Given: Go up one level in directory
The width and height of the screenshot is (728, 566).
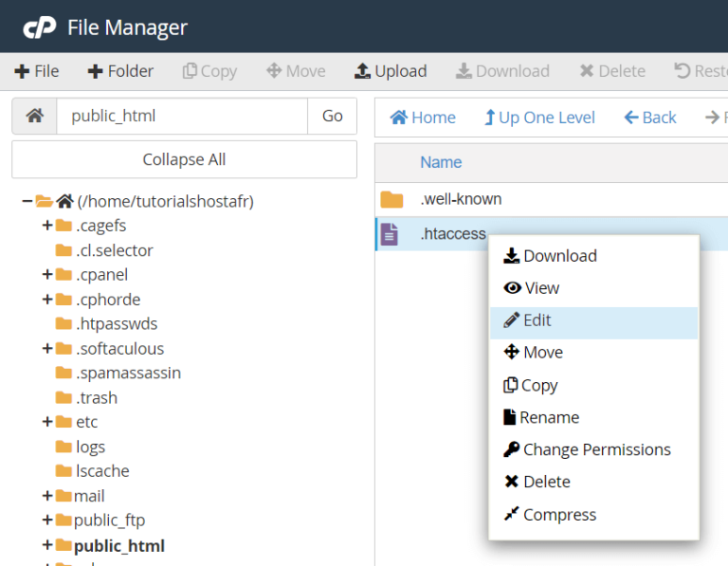Looking at the screenshot, I should point(539,118).
